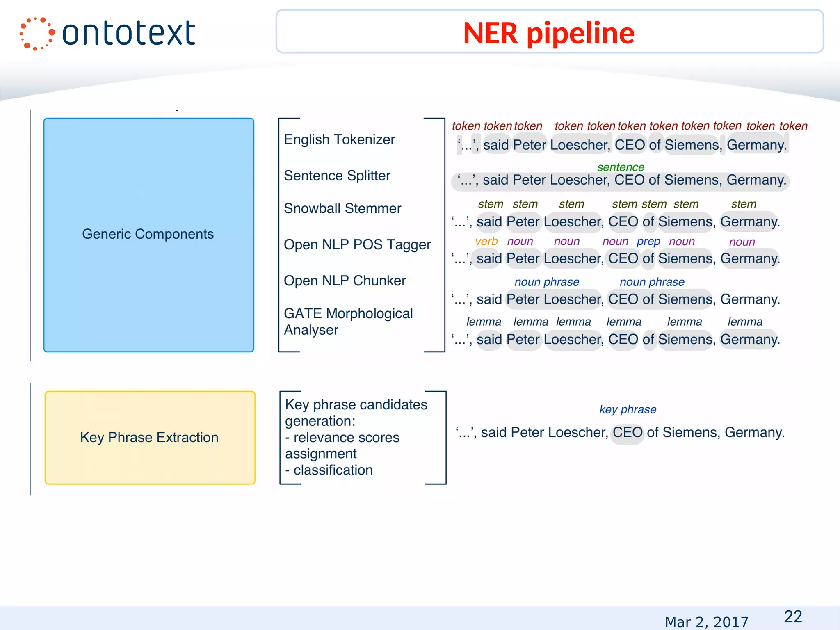The width and height of the screenshot is (840, 630).
Task: Click the Sentence Splitter label
Action: [337, 176]
